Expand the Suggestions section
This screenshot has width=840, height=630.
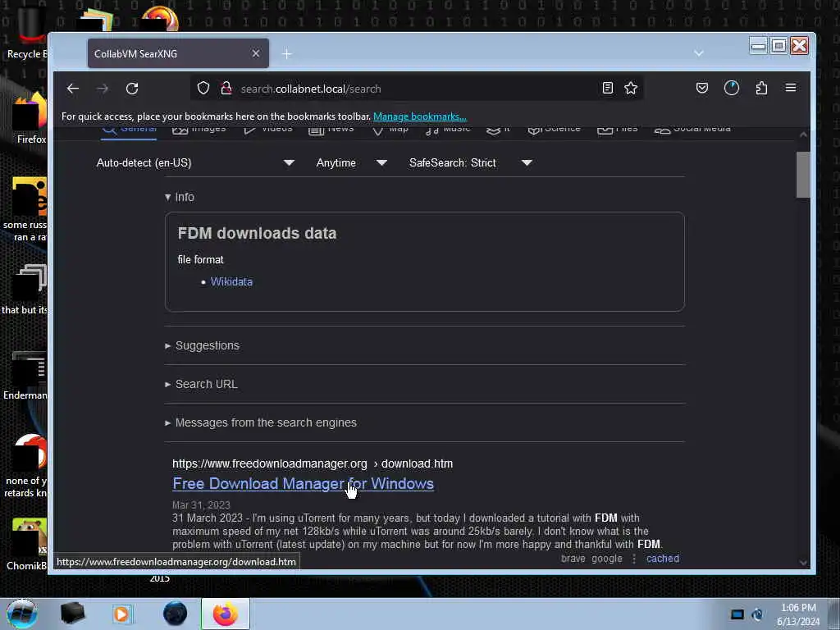tap(203, 345)
